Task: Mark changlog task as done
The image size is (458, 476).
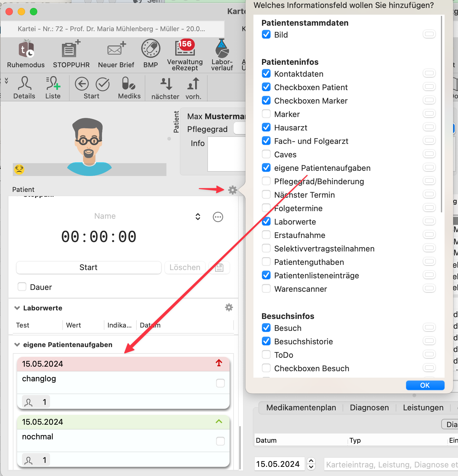Action: (220, 383)
